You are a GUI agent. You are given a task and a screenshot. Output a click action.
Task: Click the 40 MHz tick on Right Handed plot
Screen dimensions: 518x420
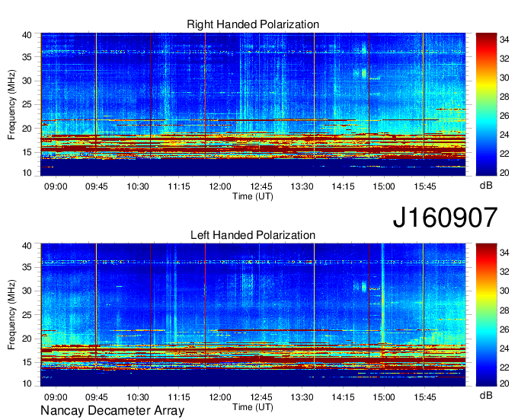[27, 35]
